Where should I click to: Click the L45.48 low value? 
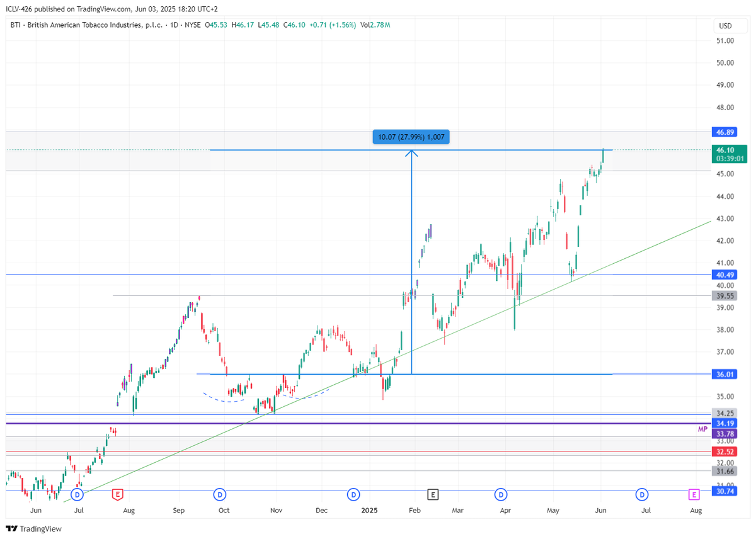[268, 25]
